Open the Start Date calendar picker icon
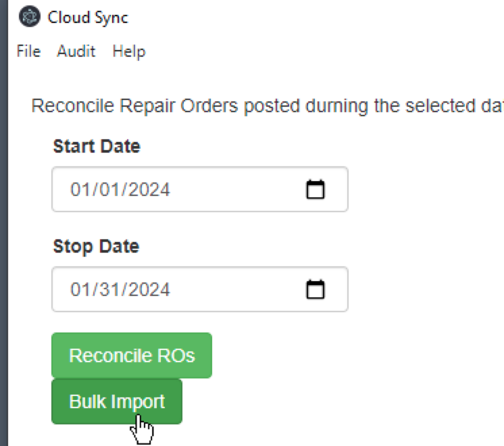504x446 pixels. [316, 189]
